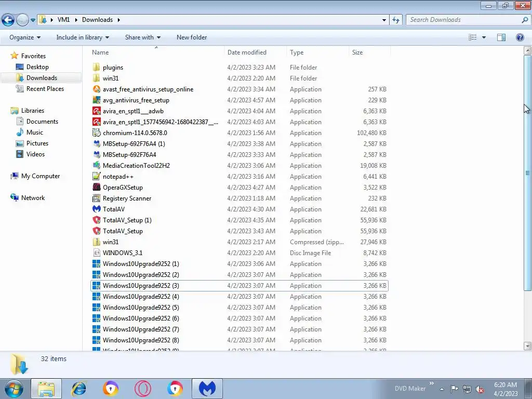Click the avast_free_antivirus_setup_online file icon

point(96,89)
